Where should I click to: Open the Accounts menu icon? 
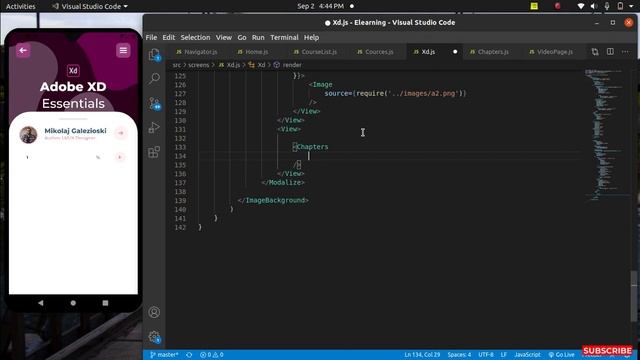click(154, 312)
